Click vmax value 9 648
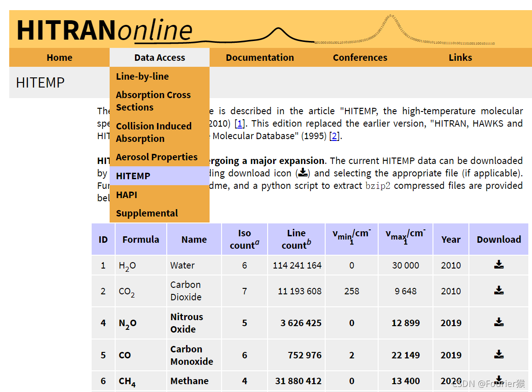The width and height of the screenshot is (532, 392). (x=405, y=291)
